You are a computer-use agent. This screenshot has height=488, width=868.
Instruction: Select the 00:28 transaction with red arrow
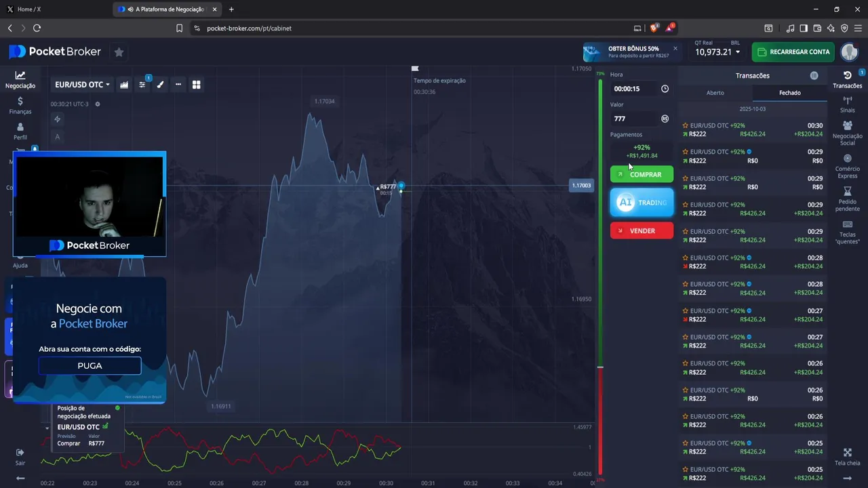pyautogui.click(x=753, y=262)
